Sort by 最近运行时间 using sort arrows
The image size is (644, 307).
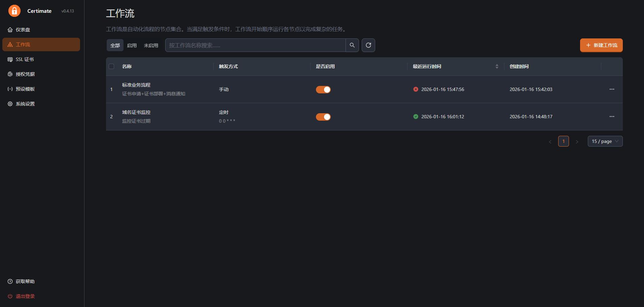tap(497, 66)
